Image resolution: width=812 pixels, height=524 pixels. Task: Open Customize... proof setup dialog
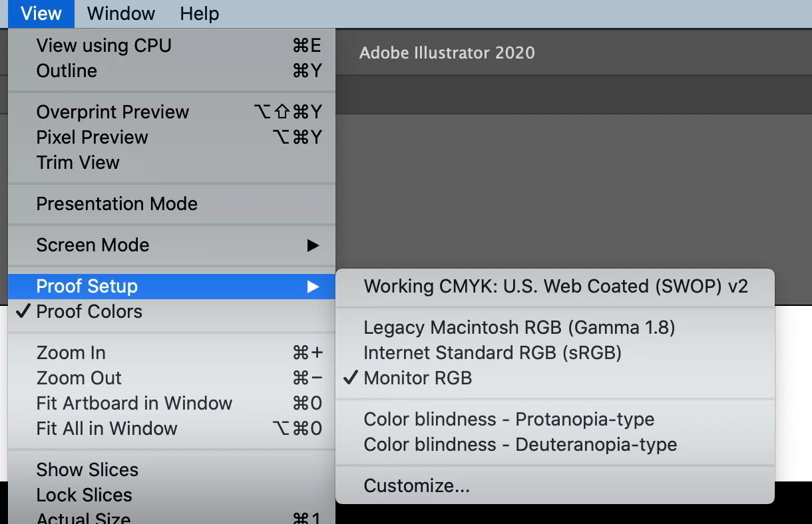coord(555,486)
